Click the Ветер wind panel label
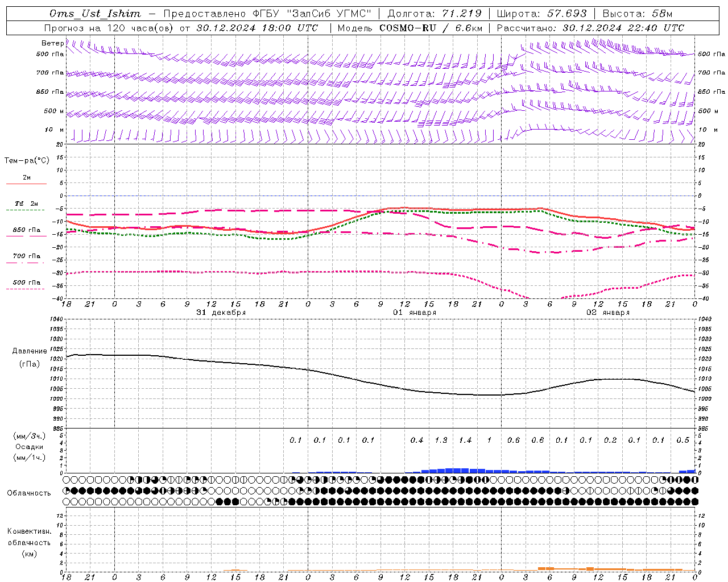The image size is (728, 582). click(x=52, y=43)
